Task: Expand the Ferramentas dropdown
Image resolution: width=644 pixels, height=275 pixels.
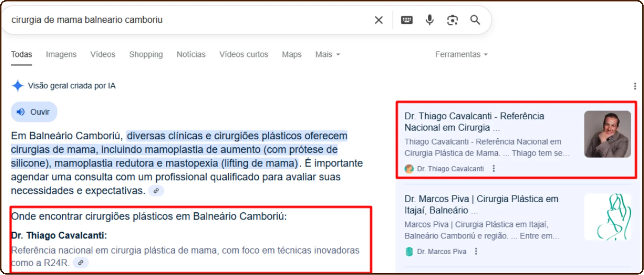Action: coord(461,54)
